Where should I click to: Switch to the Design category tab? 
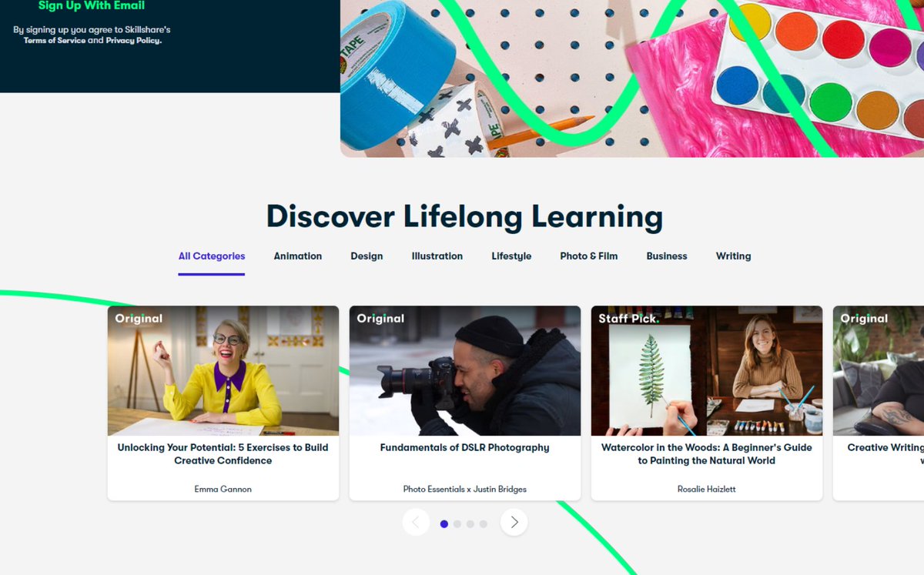coord(367,256)
